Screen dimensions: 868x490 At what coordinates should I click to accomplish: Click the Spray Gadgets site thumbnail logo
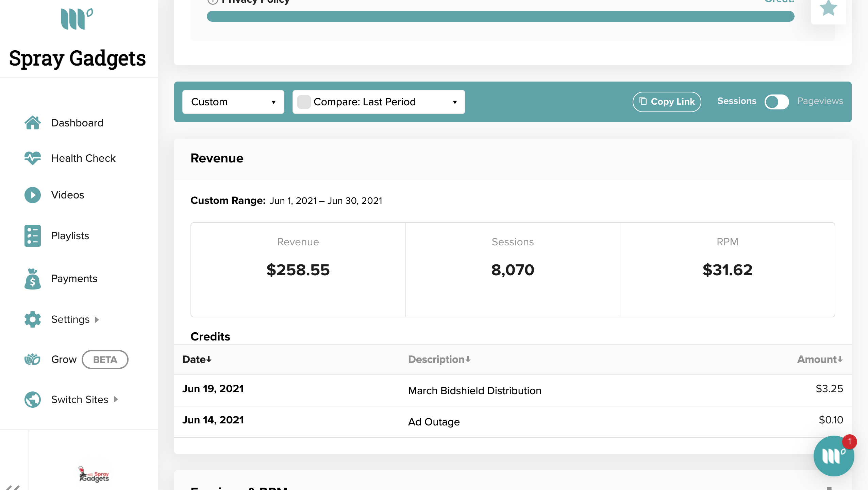click(94, 474)
